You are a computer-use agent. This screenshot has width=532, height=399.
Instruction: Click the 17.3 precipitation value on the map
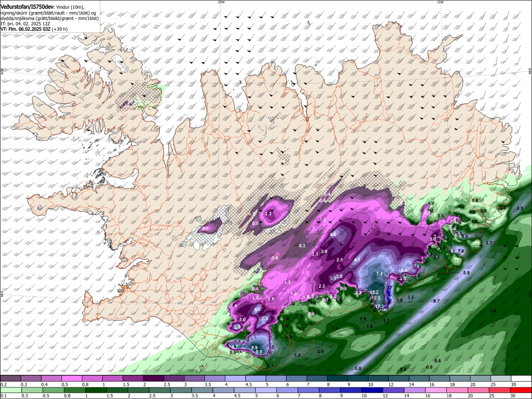[x=379, y=307]
